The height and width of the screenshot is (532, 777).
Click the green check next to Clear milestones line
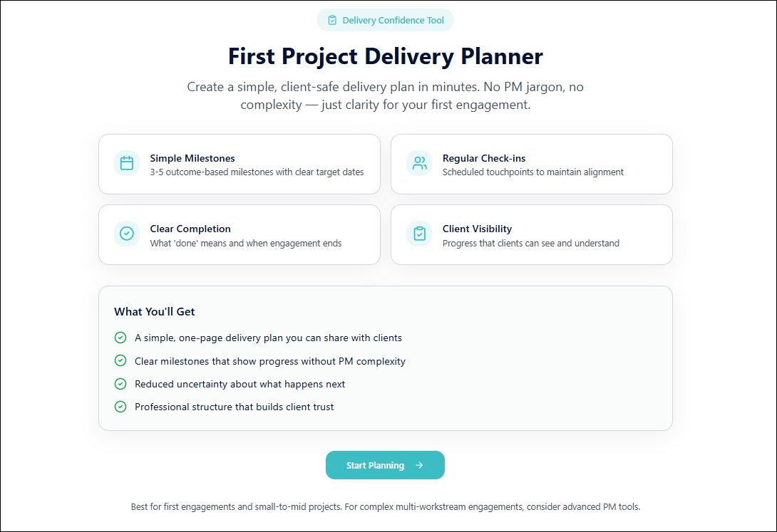click(120, 361)
